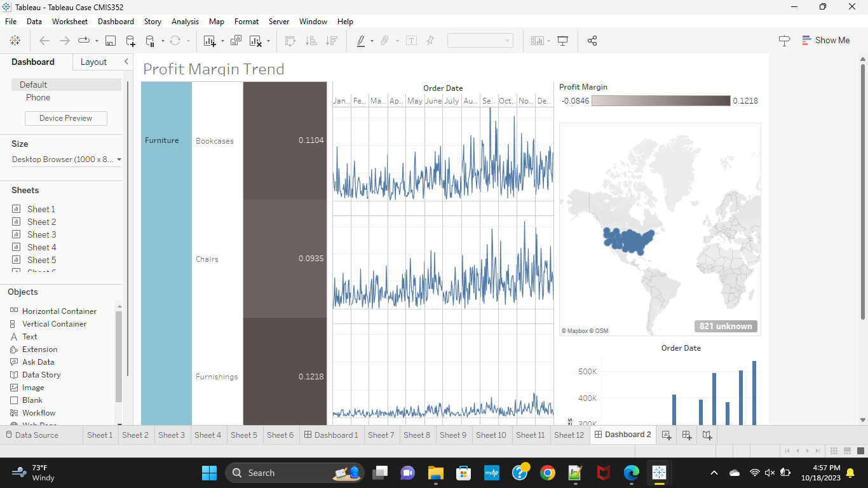Enter presentation mode
Viewport: 868px width, 488px height.
pos(562,41)
